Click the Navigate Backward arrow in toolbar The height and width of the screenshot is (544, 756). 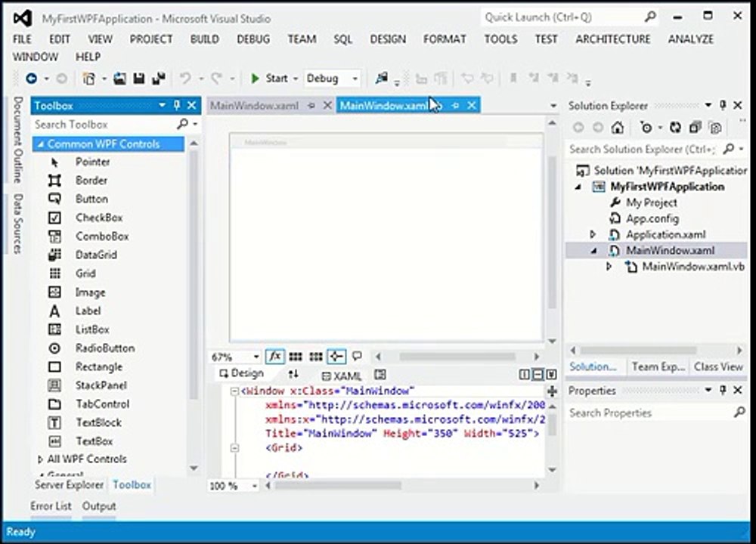tap(31, 78)
